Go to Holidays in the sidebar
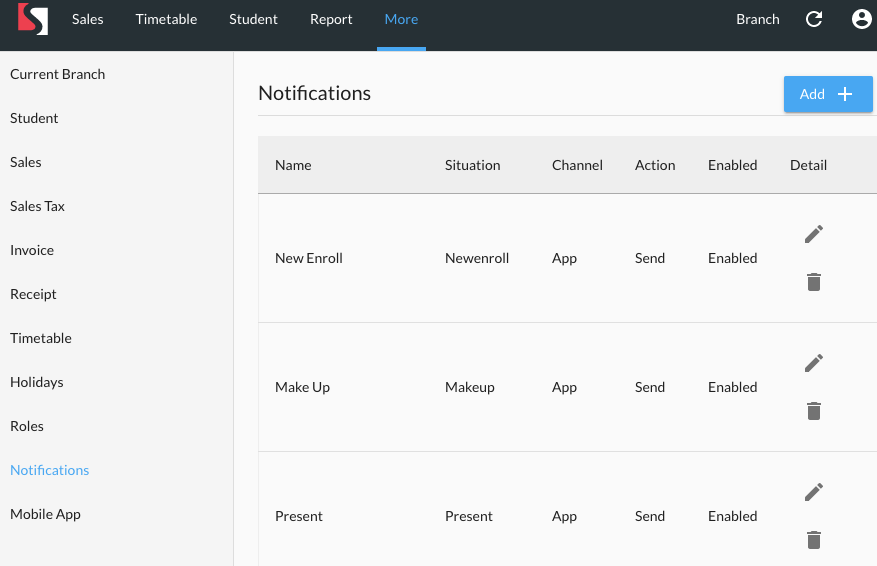The height and width of the screenshot is (566, 877). pyautogui.click(x=36, y=382)
